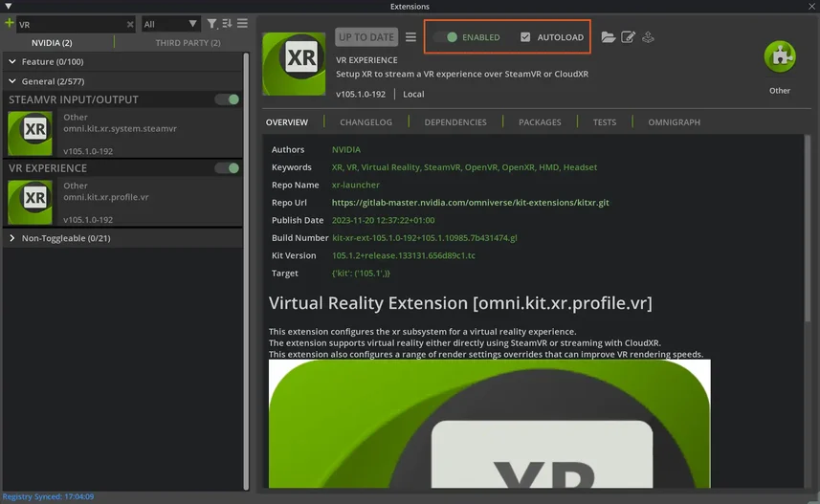The image size is (820, 504).
Task: Close the Extensions window
Action: click(811, 7)
